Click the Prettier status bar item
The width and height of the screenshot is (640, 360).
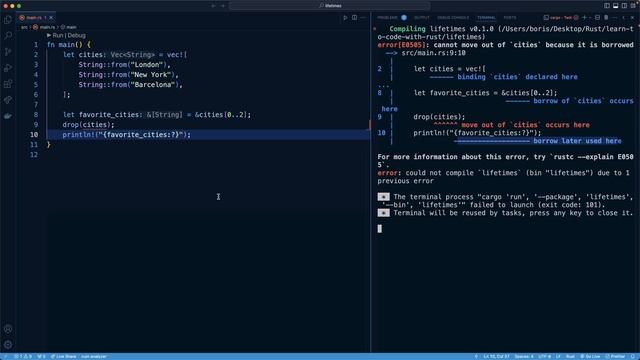click(x=616, y=356)
